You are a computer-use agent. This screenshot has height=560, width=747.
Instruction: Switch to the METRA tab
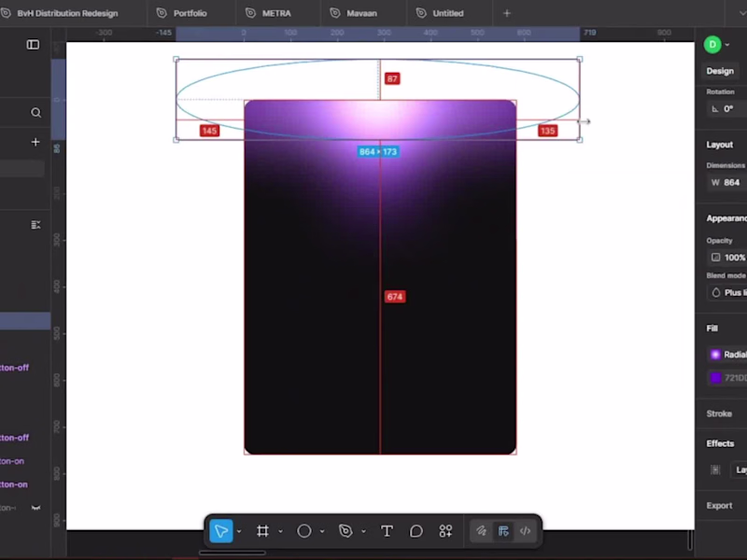pos(276,13)
